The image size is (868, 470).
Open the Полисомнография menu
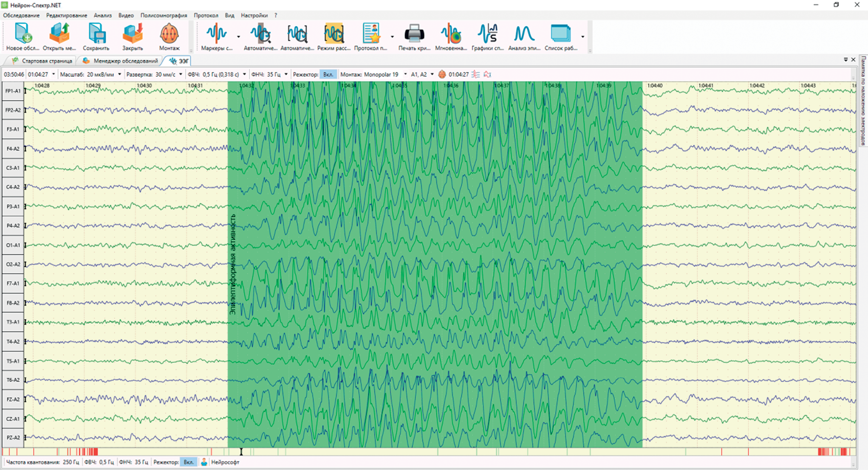pos(164,15)
